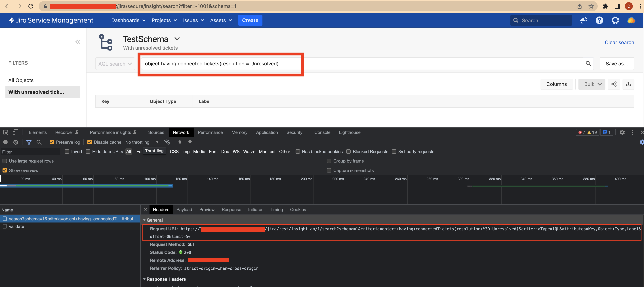Share this page using the address bar share icon
644x287 pixels.
(580, 6)
